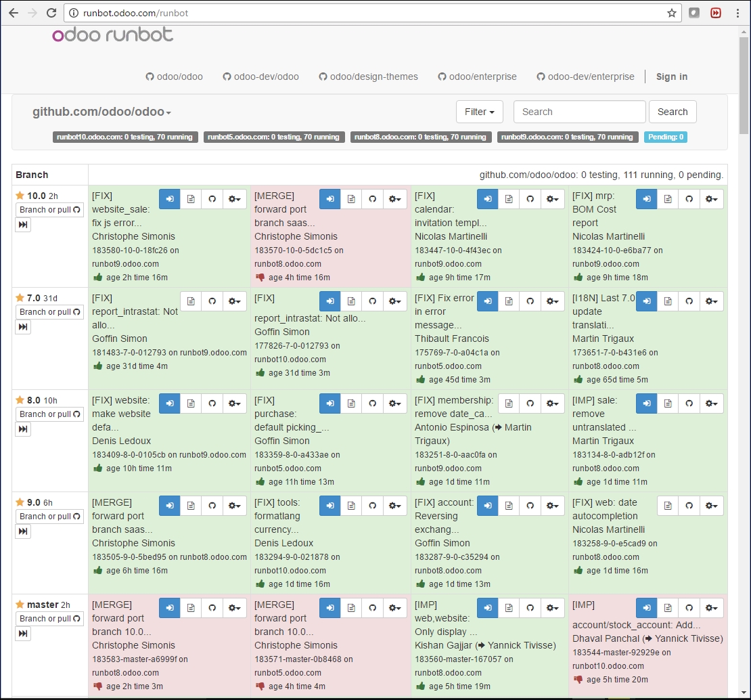Click the 'Pending: 0' badge
The width and height of the screenshot is (751, 700).
tap(666, 137)
